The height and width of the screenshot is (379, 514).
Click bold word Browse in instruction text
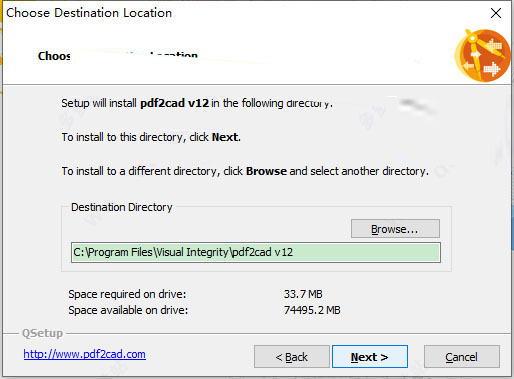pyautogui.click(x=266, y=171)
